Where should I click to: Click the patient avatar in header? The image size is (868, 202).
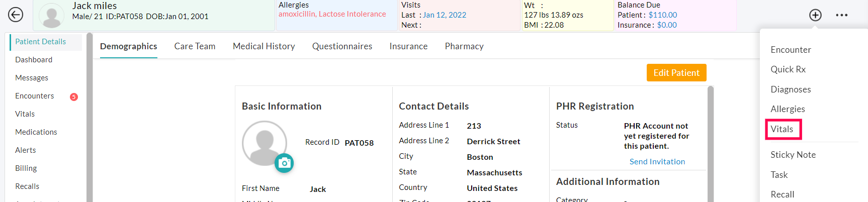51,16
